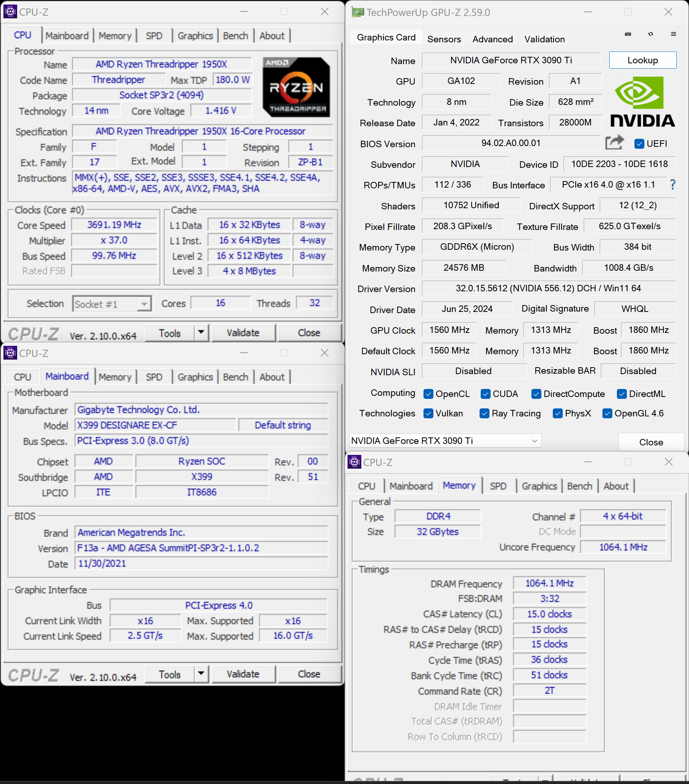The width and height of the screenshot is (689, 784).
Task: Toggle the PhysX checkbox
Action: 558,413
